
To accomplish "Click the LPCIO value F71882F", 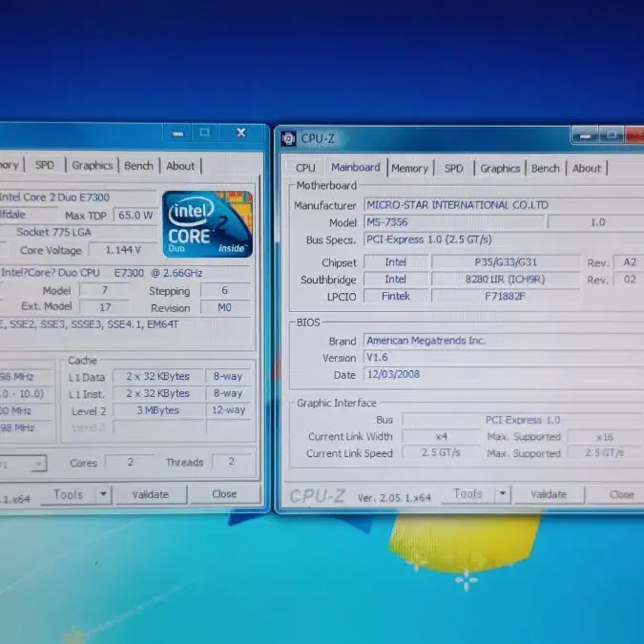I will click(506, 296).
